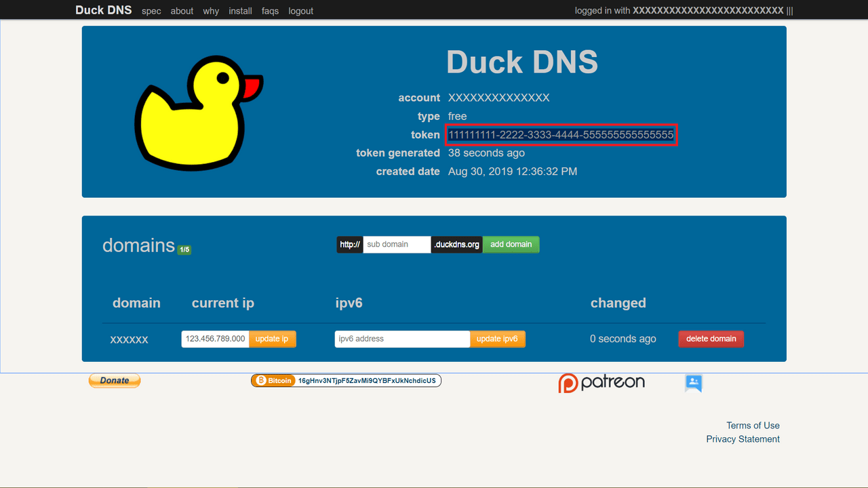The width and height of the screenshot is (868, 488).
Task: Focus the sub domain input field
Action: (397, 245)
